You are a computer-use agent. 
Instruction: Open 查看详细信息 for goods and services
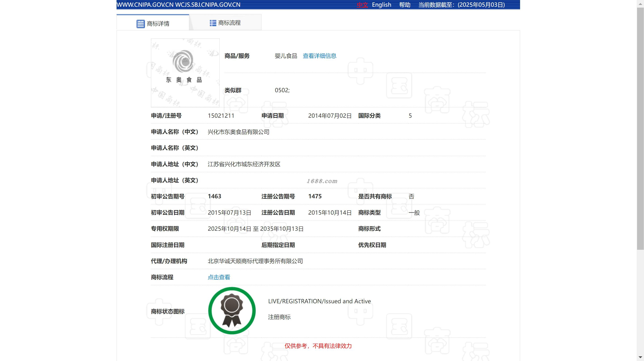tap(319, 56)
